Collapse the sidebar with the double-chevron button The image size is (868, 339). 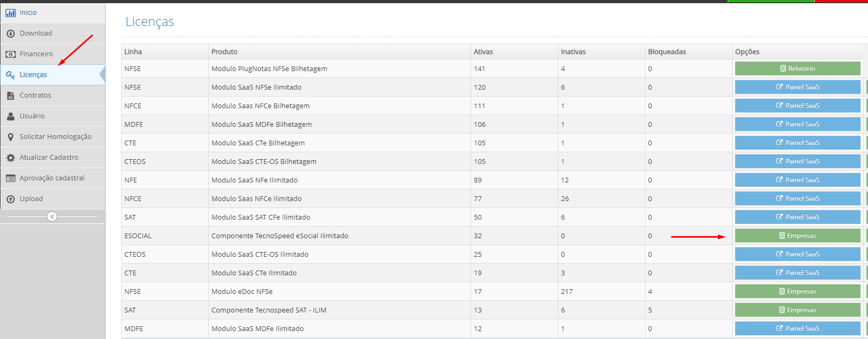point(52,216)
